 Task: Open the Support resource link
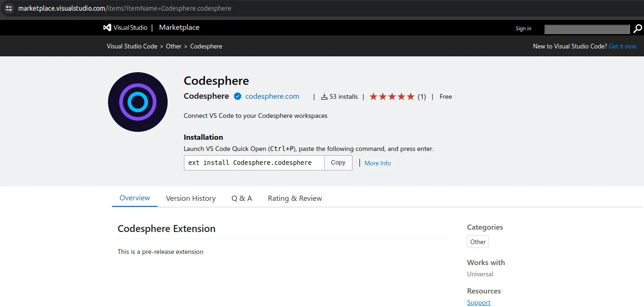pos(478,302)
